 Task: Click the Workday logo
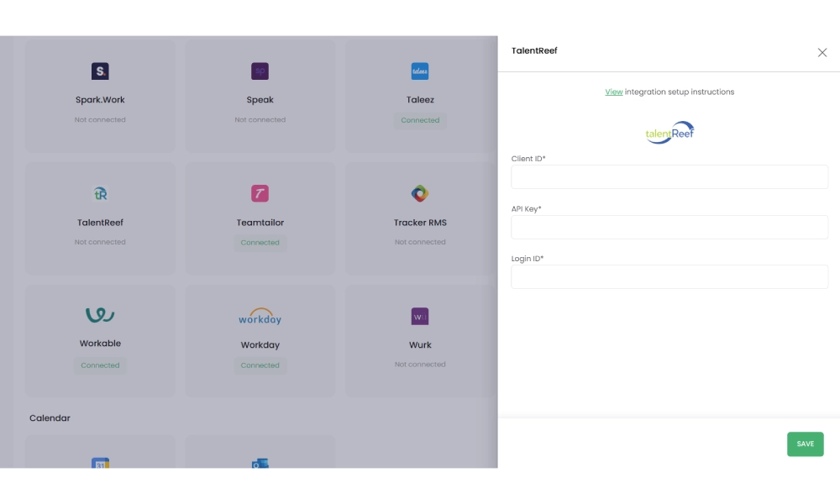(260, 316)
